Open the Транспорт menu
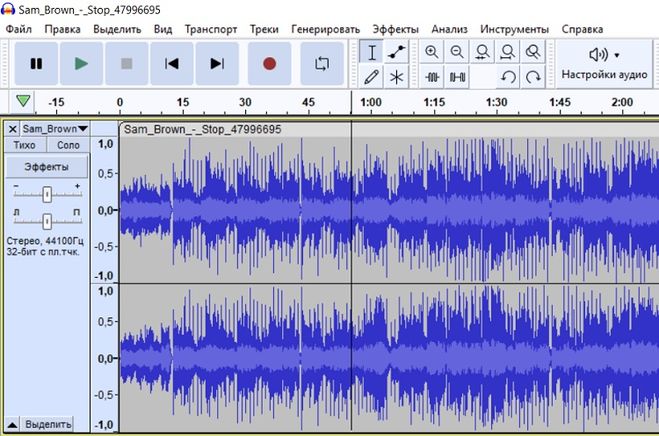Viewport: 659px width, 436px height. click(x=211, y=29)
